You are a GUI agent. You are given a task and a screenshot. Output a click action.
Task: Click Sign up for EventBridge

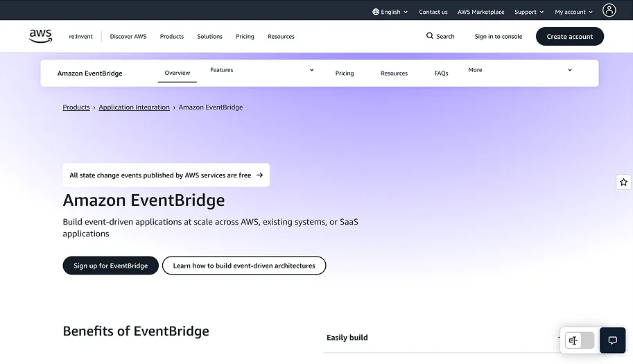(111, 266)
